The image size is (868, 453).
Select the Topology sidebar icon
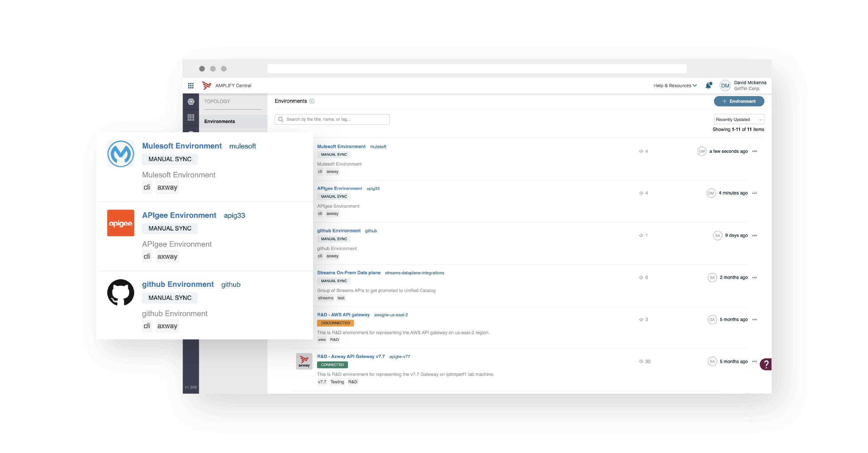[191, 102]
